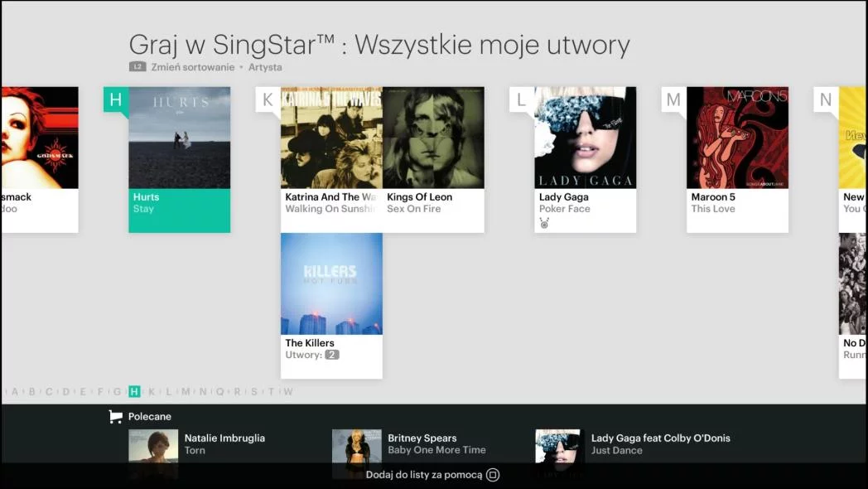868x489 pixels.
Task: Change sorting via Zmień sortowanie
Action: (193, 67)
